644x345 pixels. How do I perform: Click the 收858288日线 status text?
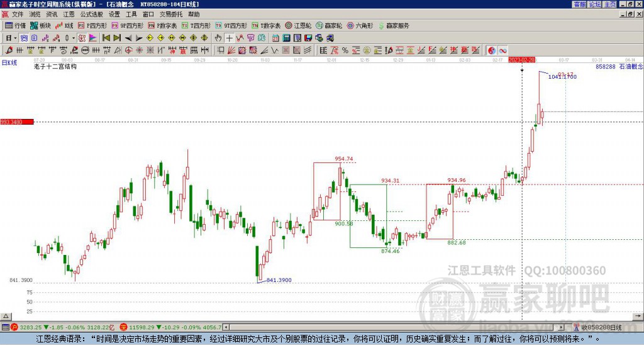click(x=602, y=327)
